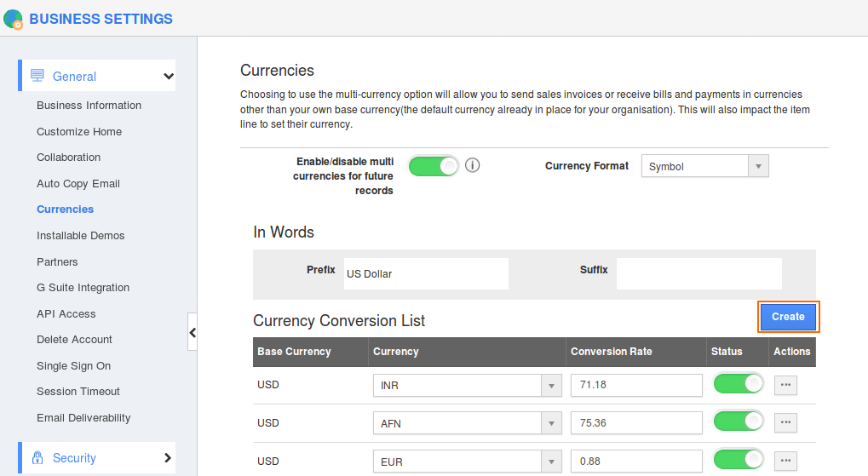Toggle status of INR currency row
The image size is (868, 476).
coord(738,384)
